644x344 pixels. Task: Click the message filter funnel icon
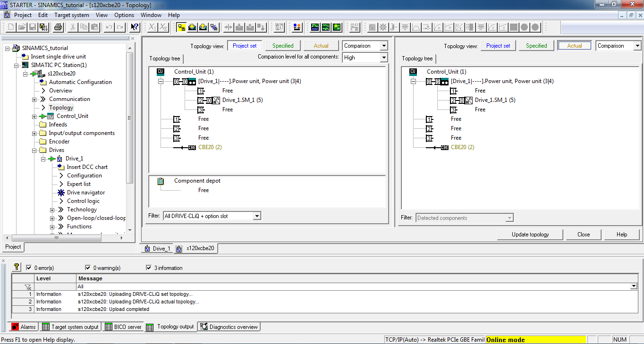[28, 287]
